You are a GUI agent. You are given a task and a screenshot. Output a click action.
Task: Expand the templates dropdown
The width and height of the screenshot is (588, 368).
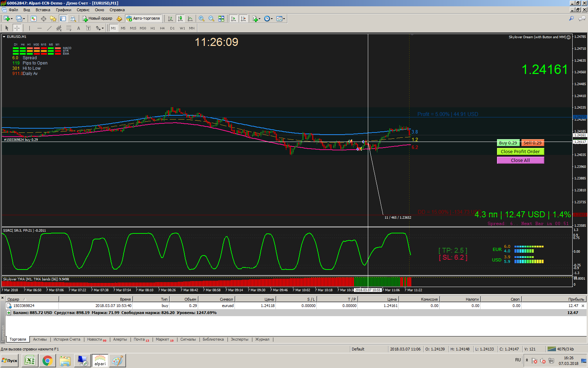click(x=284, y=19)
